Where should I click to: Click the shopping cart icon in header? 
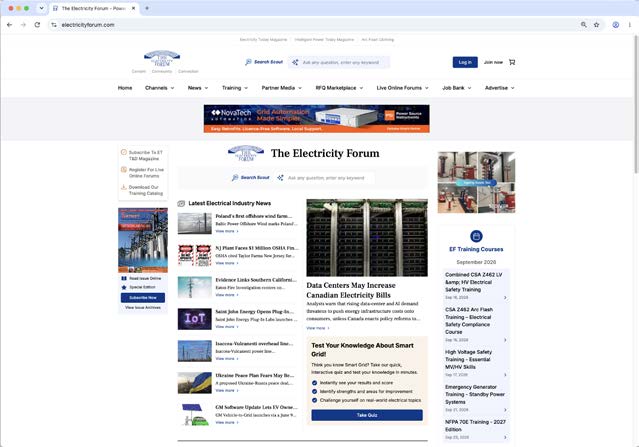(512, 62)
